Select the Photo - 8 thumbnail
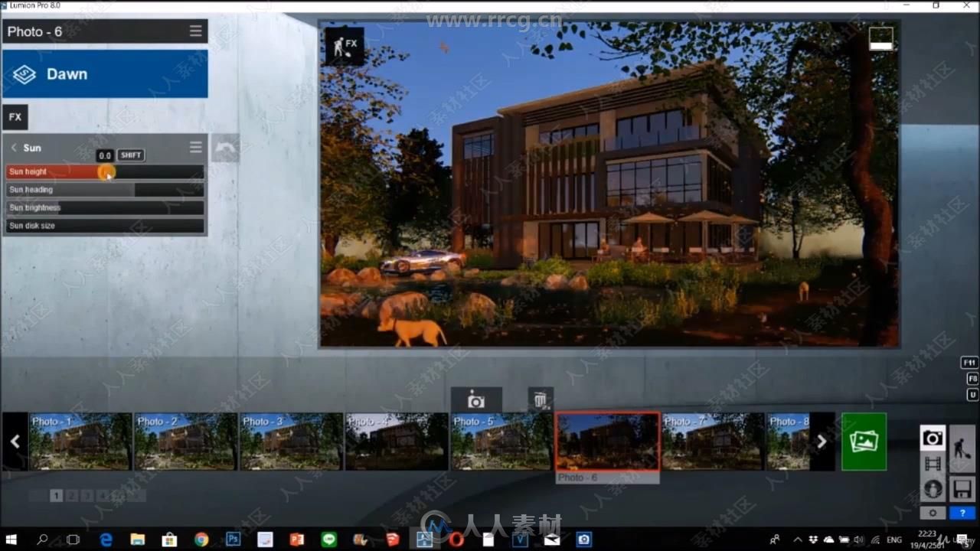The width and height of the screenshot is (980, 551). [789, 442]
